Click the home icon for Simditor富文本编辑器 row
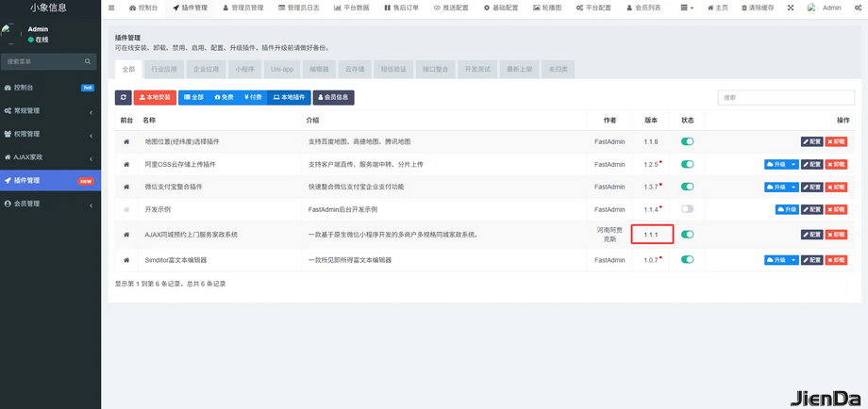This screenshot has height=409, width=868. pos(126,260)
